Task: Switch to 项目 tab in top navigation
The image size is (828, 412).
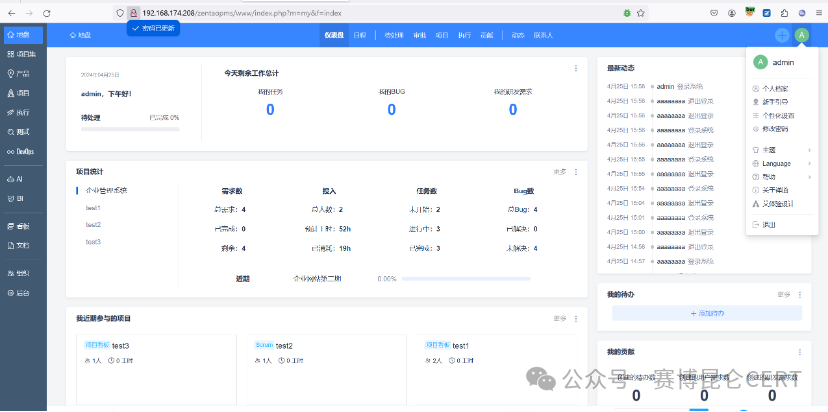Action: [x=442, y=35]
